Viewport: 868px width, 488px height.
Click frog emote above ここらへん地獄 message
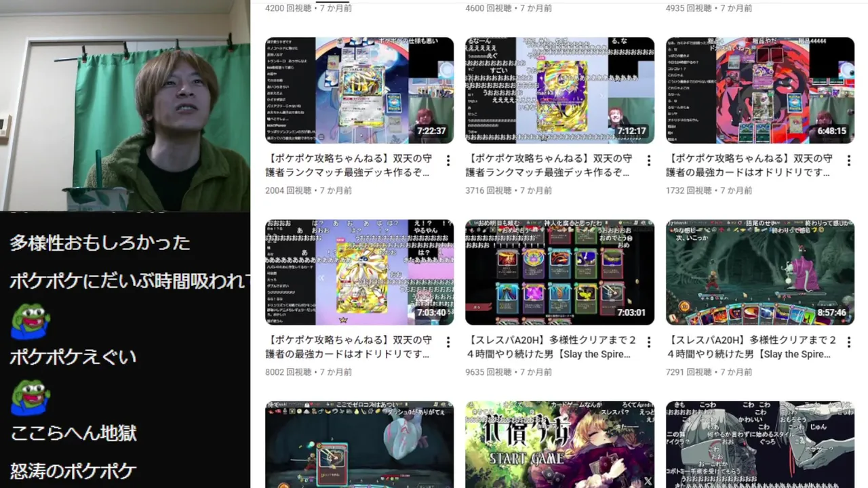(x=30, y=397)
